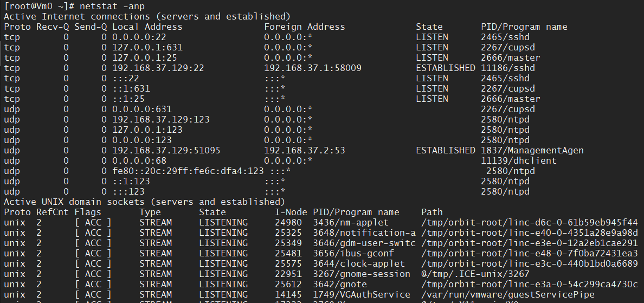The height and width of the screenshot is (303, 644).
Task: Select local address '127.0.0.1:25'
Action: click(145, 57)
